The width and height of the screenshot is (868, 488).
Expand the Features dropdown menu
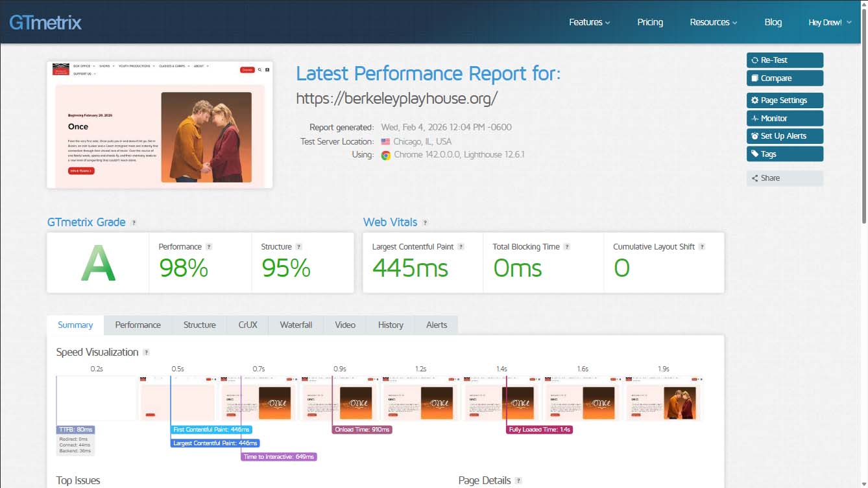[589, 22]
